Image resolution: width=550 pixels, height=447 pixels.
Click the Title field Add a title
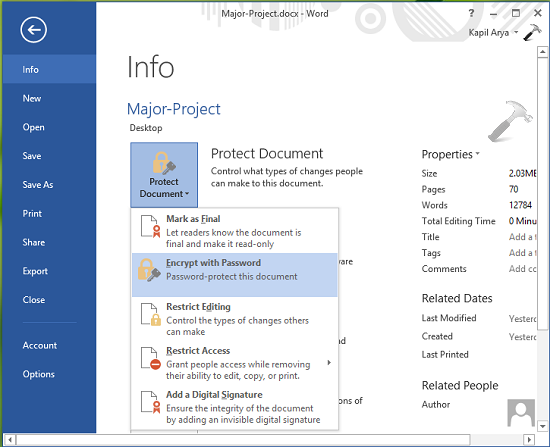pos(522,237)
